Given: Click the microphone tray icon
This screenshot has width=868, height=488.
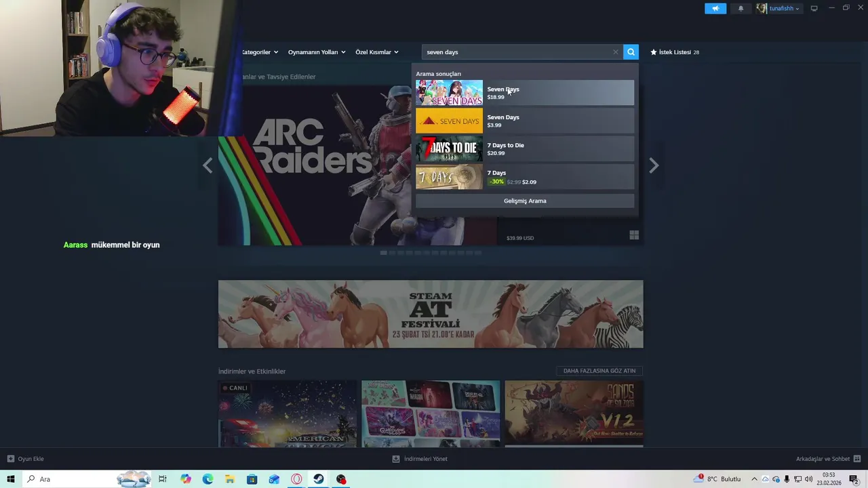Looking at the screenshot, I should [x=787, y=479].
